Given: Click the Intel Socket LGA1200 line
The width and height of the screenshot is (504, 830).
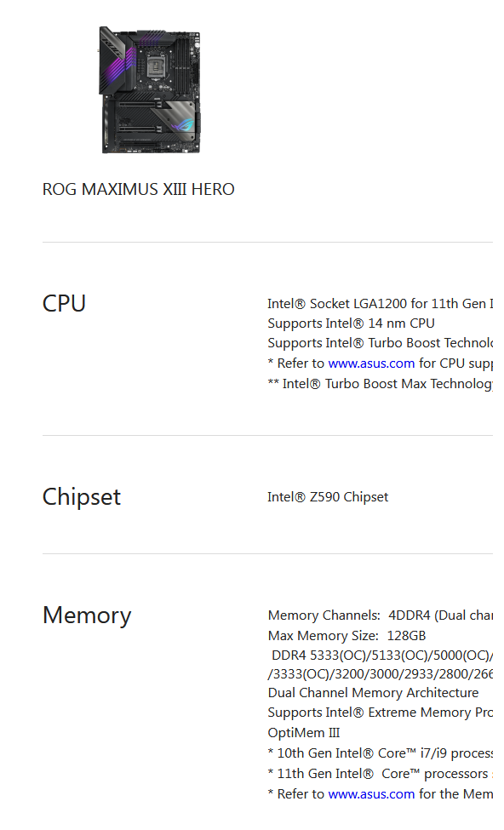Looking at the screenshot, I should tap(380, 303).
